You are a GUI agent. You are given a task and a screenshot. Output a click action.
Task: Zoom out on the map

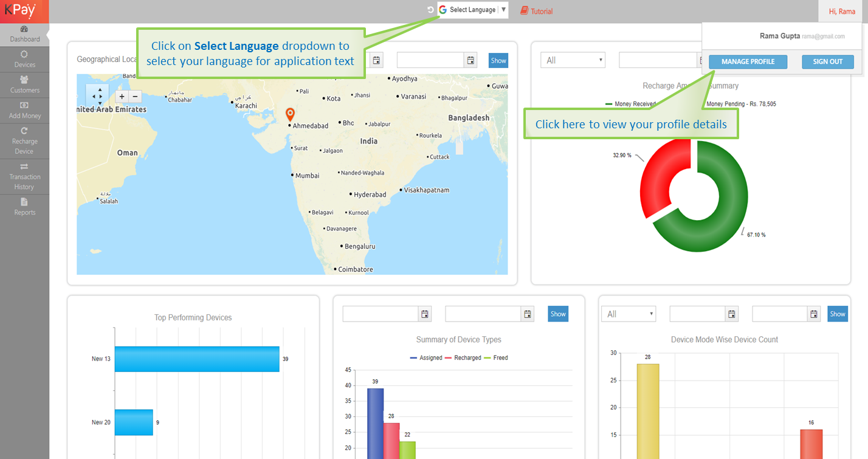point(136,97)
